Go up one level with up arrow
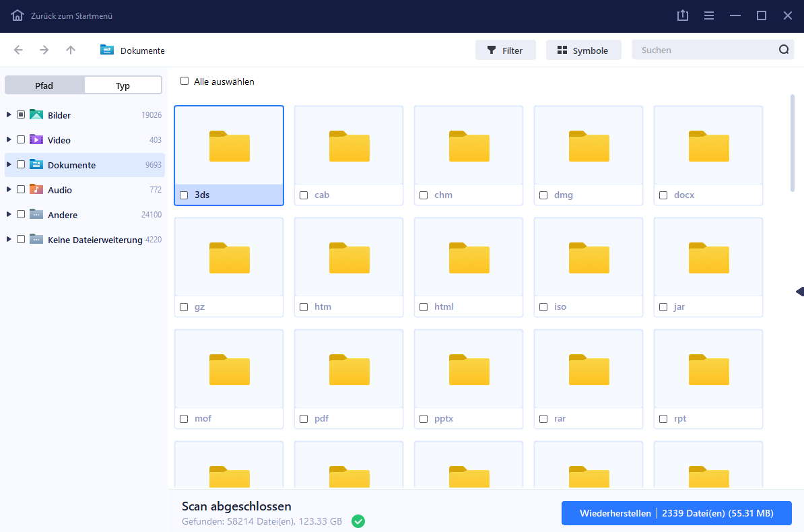This screenshot has height=532, width=804. (x=71, y=50)
